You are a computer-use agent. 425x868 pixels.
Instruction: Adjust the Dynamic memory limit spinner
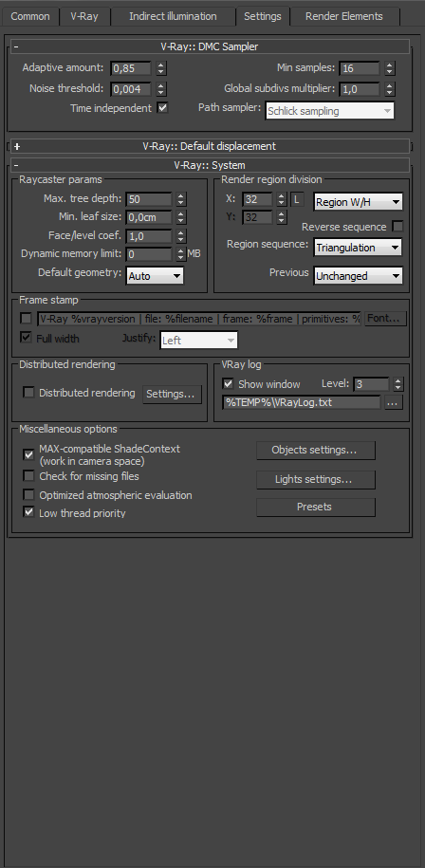pos(181,254)
